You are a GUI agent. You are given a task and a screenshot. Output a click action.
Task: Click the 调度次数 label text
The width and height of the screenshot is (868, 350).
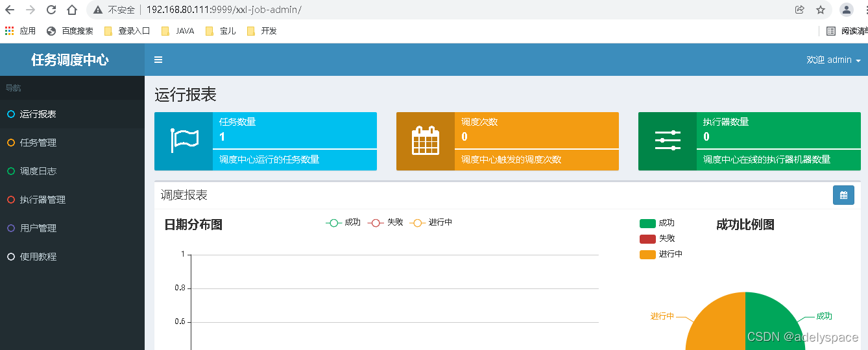(x=479, y=122)
